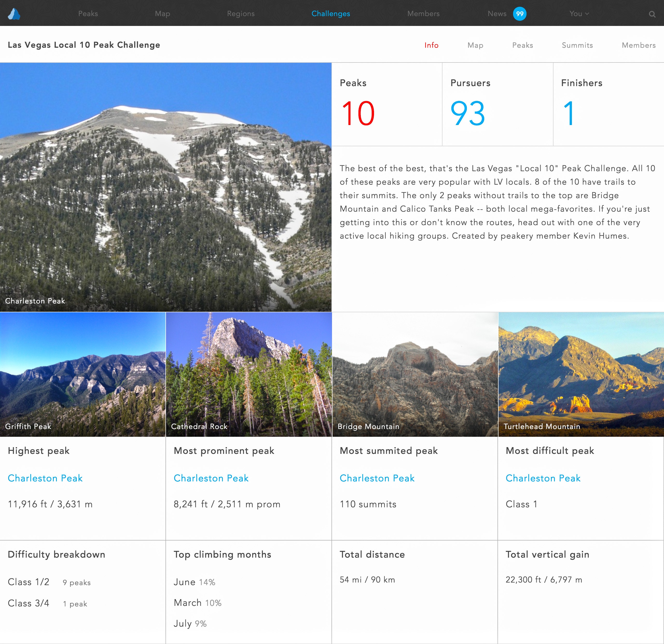664x644 pixels.
Task: Click the Finishers count 1
Action: point(569,114)
